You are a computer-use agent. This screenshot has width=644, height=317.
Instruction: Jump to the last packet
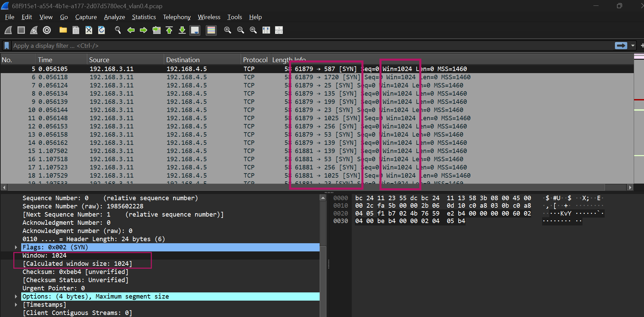click(182, 30)
